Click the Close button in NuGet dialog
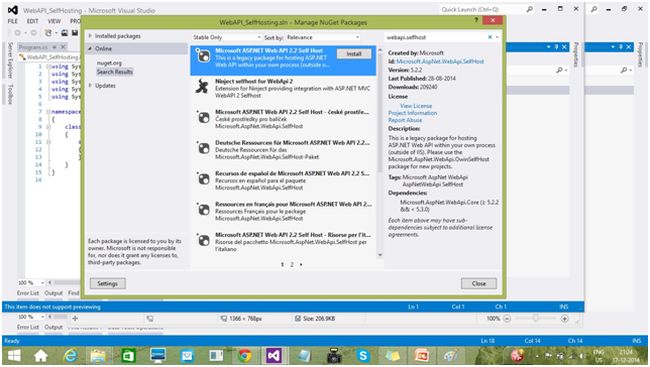The width and height of the screenshot is (650, 367). [x=478, y=283]
